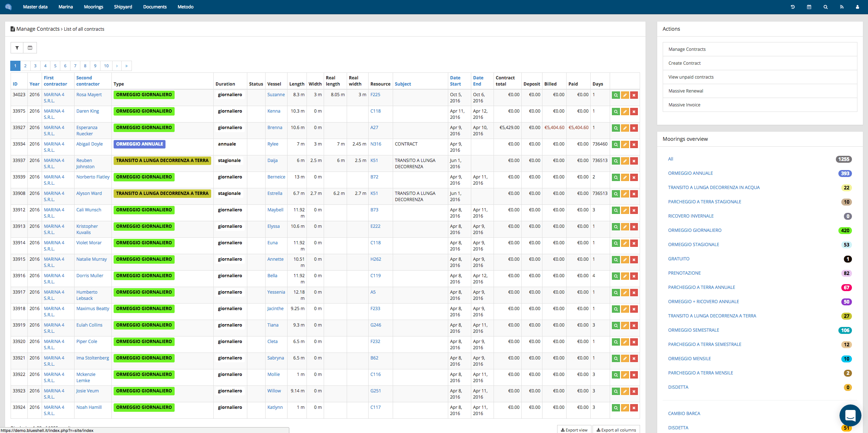
Task: Open the Shipyard menu
Action: click(123, 7)
